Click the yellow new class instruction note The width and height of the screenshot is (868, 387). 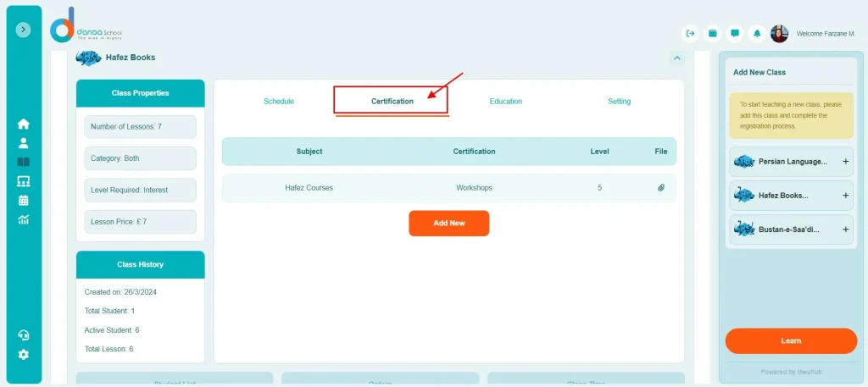791,115
